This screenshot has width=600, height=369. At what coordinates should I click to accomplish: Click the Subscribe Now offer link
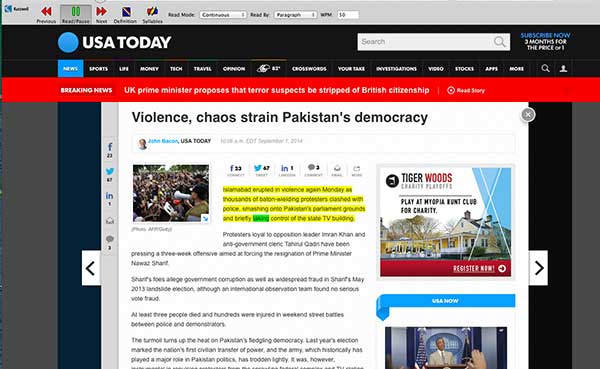click(545, 41)
